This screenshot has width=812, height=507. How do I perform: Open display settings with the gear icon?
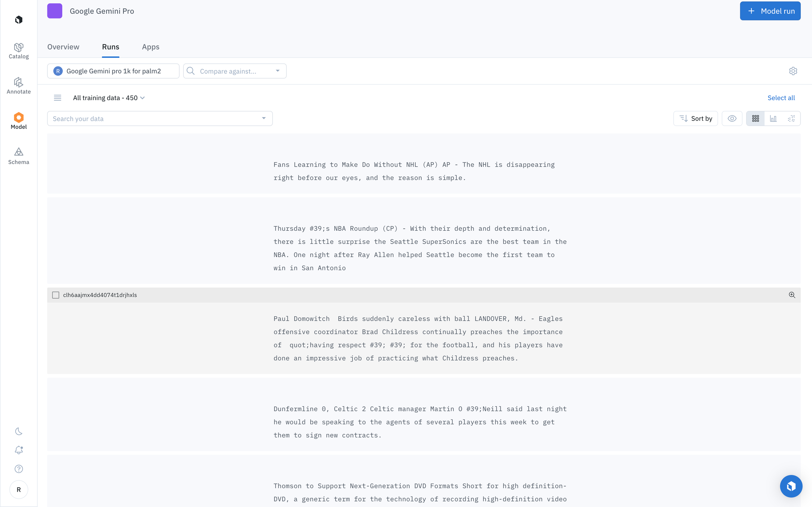pos(793,71)
